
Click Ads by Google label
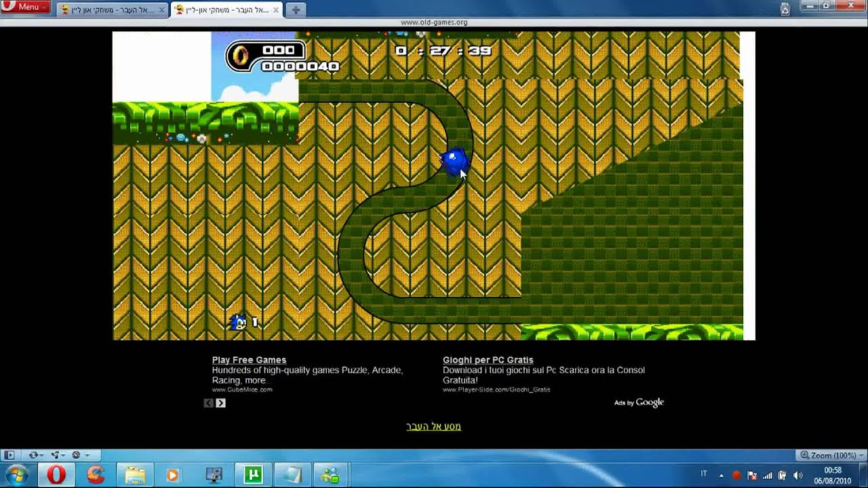pos(639,403)
